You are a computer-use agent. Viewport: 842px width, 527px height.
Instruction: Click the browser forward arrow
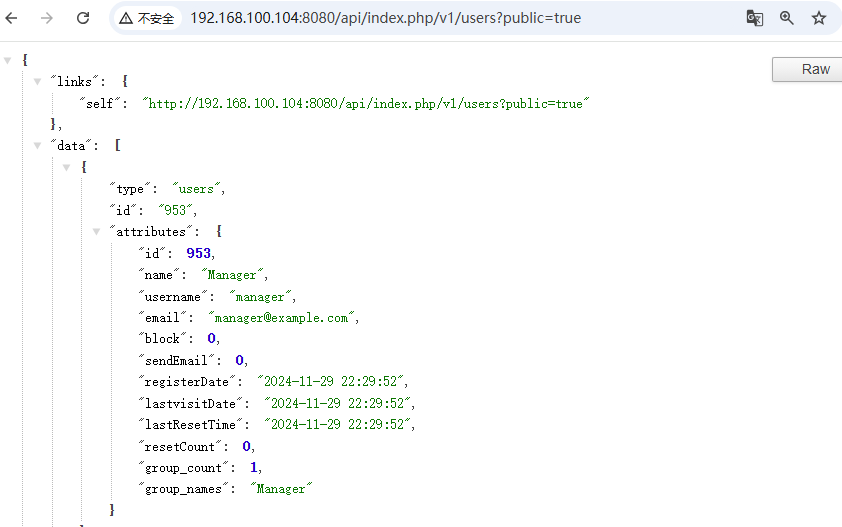pyautogui.click(x=47, y=18)
